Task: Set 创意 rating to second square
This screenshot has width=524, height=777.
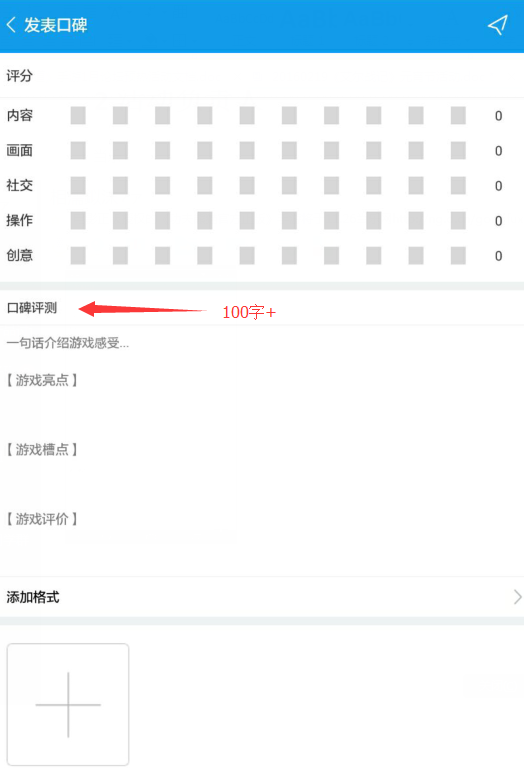Action: (x=120, y=256)
